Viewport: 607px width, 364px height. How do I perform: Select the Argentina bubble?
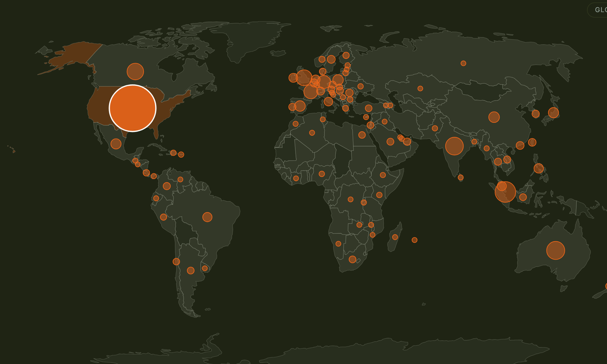point(191,270)
